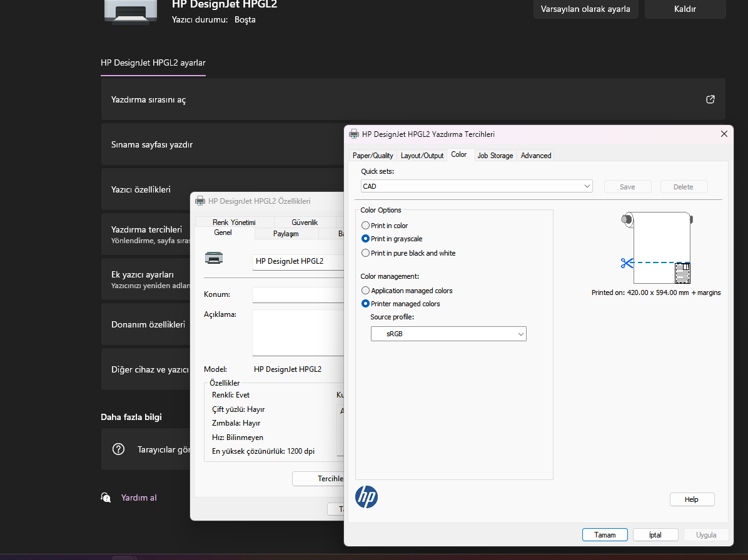748x560 pixels.
Task: Click 'Renkli: Evet' text in Özellikler
Action: 231,394
